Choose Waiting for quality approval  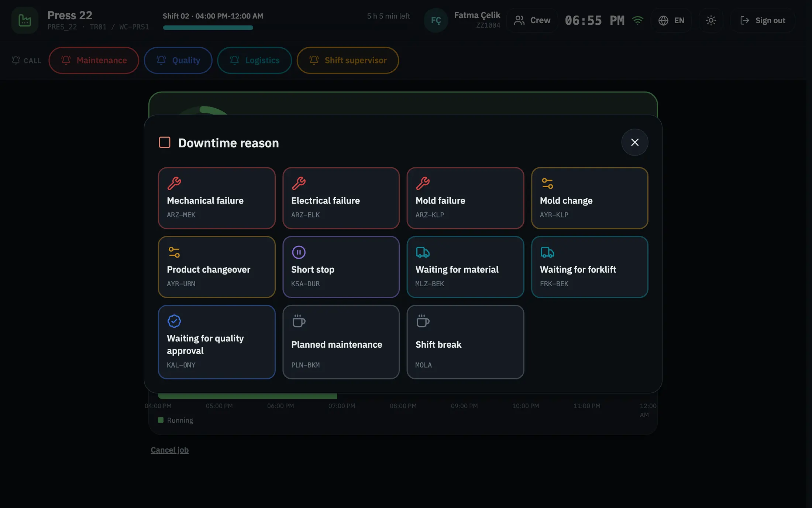(217, 342)
